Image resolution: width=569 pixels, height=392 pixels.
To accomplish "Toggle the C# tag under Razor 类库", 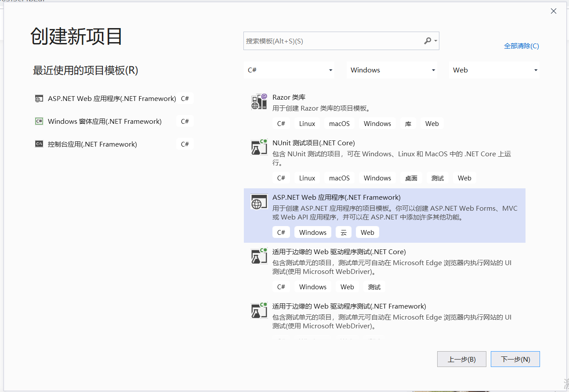I will tap(281, 123).
